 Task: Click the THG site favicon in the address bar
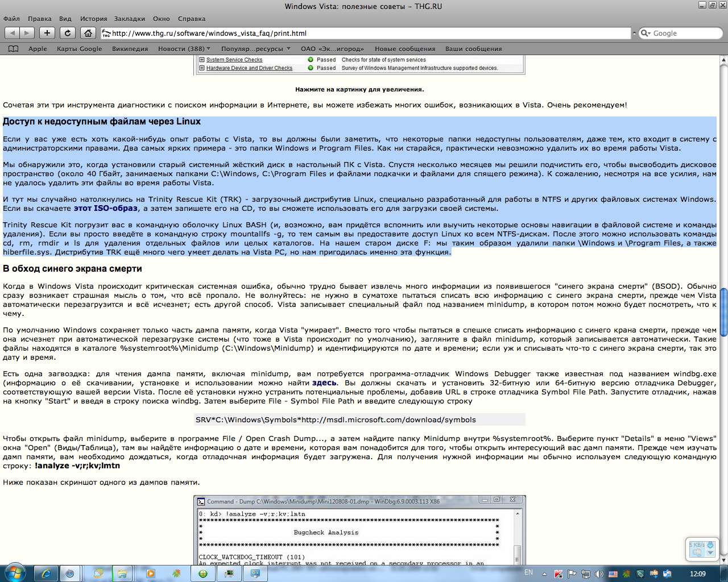[x=106, y=34]
